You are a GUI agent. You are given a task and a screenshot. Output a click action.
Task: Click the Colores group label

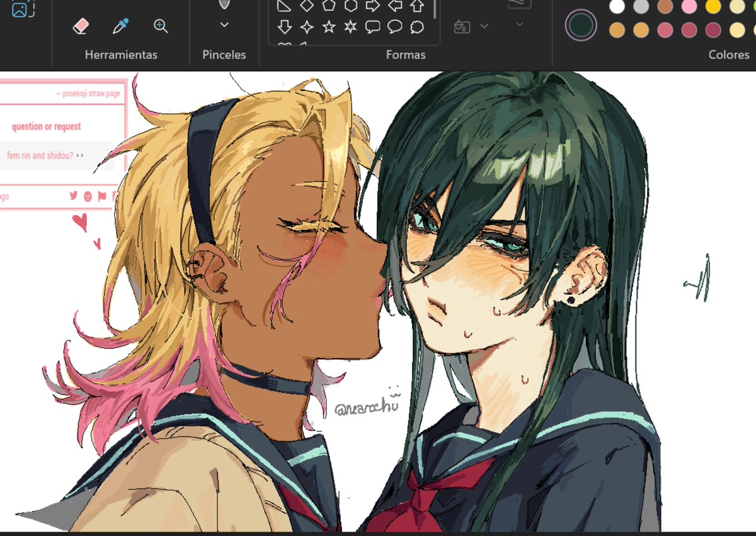[x=729, y=55]
